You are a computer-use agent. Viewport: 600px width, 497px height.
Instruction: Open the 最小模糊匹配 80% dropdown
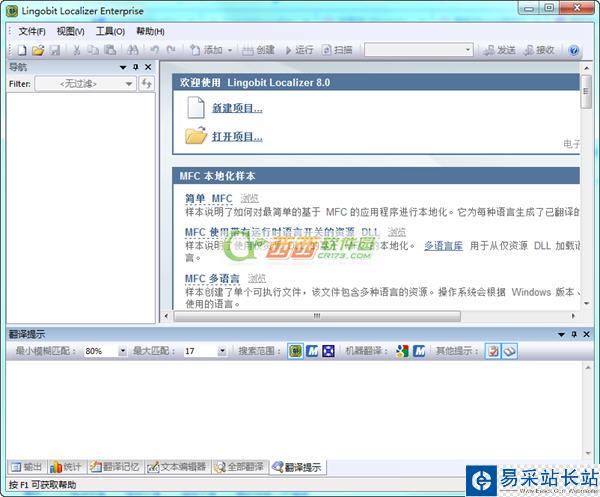click(122, 351)
